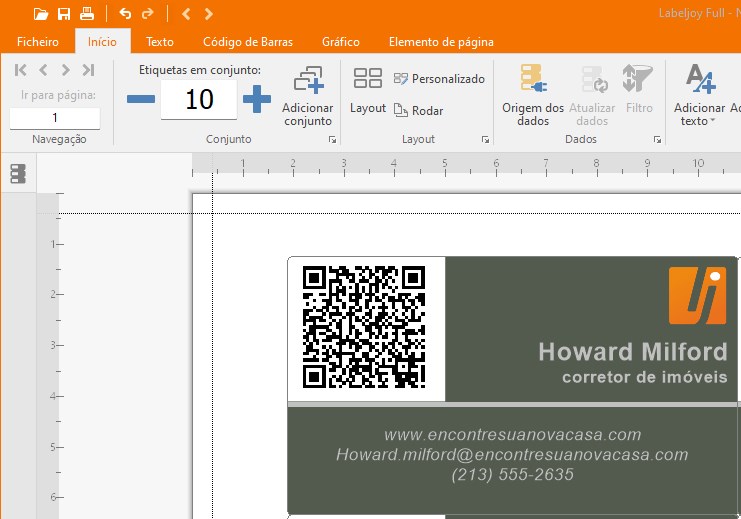Increase label count with plus button
Screen dimensions: 741x519
click(x=257, y=99)
